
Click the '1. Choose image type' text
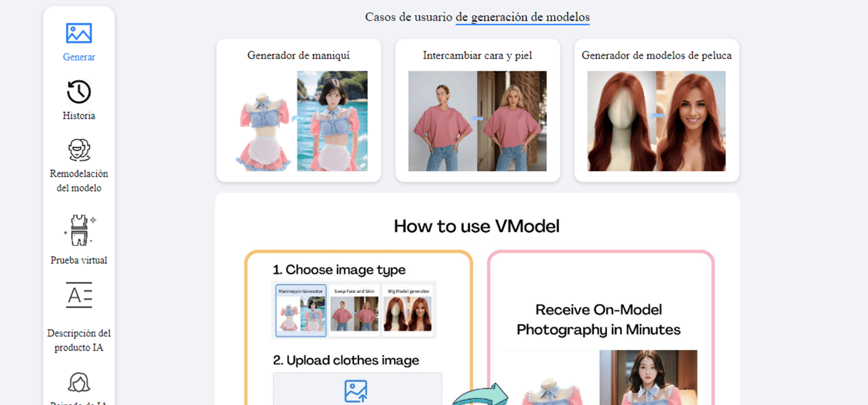tap(339, 270)
